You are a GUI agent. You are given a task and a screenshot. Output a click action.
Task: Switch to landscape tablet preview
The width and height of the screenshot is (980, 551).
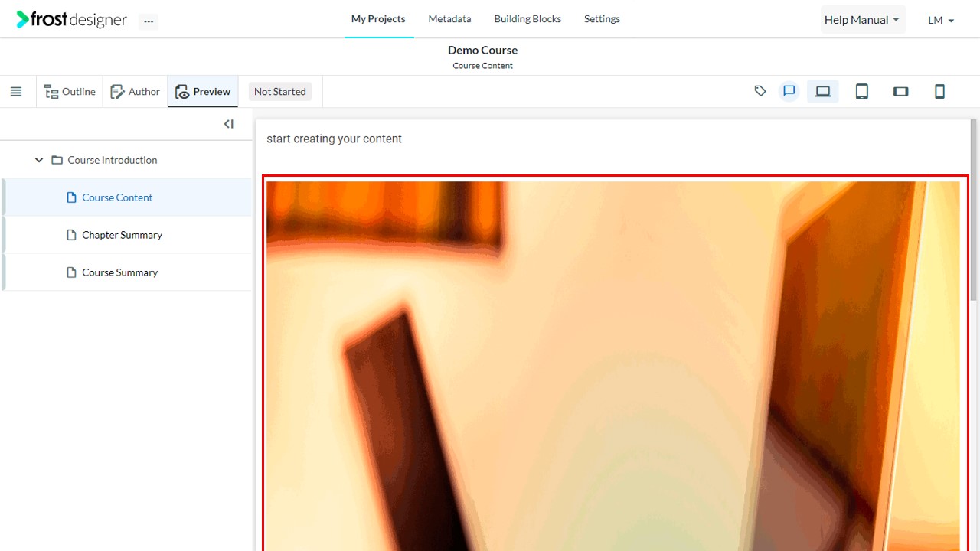click(901, 92)
